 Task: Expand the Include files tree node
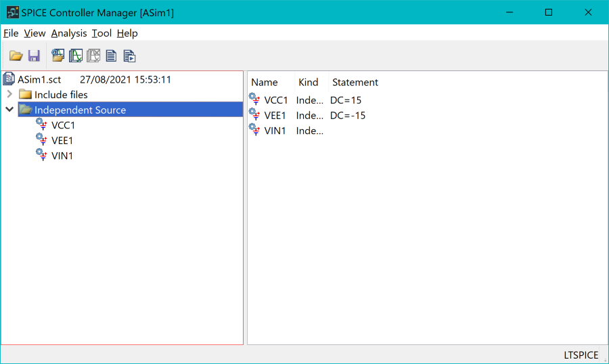pyautogui.click(x=9, y=94)
